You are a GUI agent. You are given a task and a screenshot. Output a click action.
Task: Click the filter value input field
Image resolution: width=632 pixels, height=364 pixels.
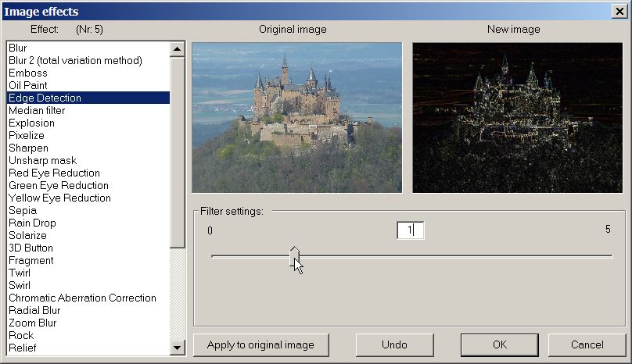tap(410, 230)
